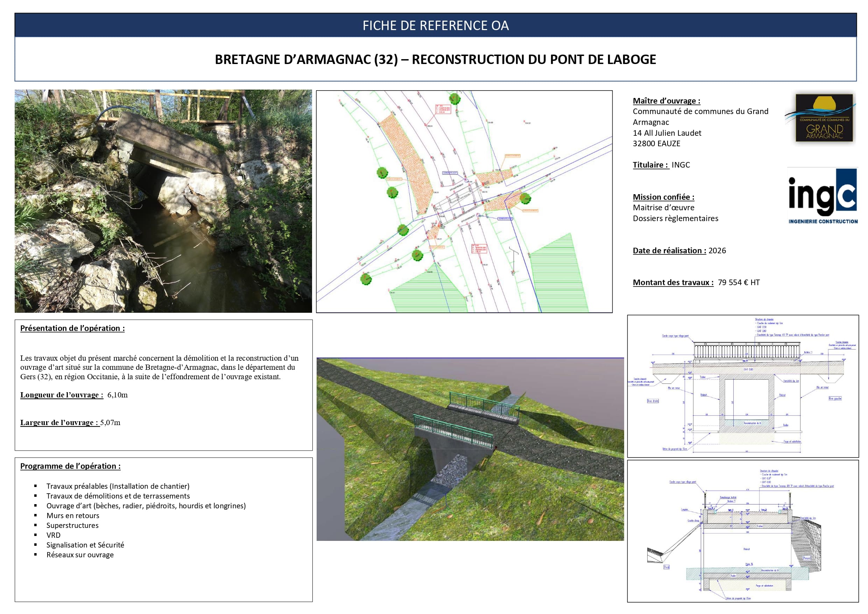868x614 pixels.
Task: Select the 'Maître d'ouvrage :' heading
Action: (666, 101)
